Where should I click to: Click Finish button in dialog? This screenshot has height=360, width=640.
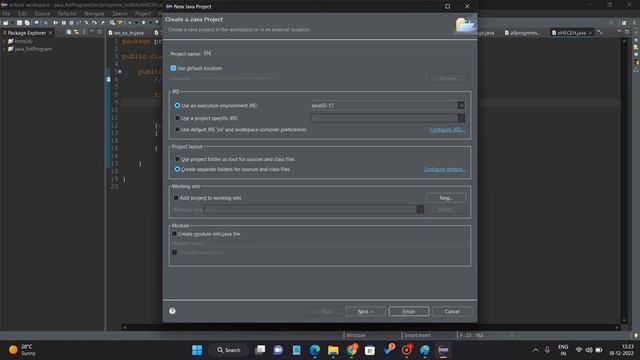(x=409, y=311)
